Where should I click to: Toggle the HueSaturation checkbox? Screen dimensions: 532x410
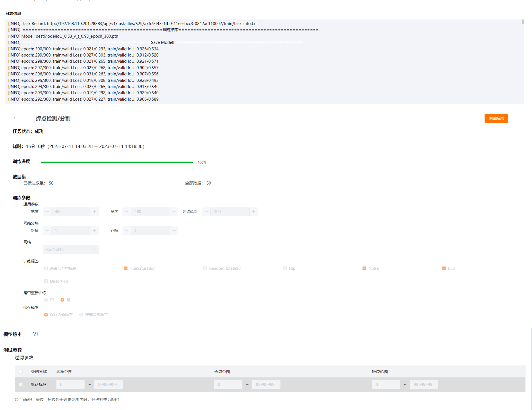tap(125, 268)
